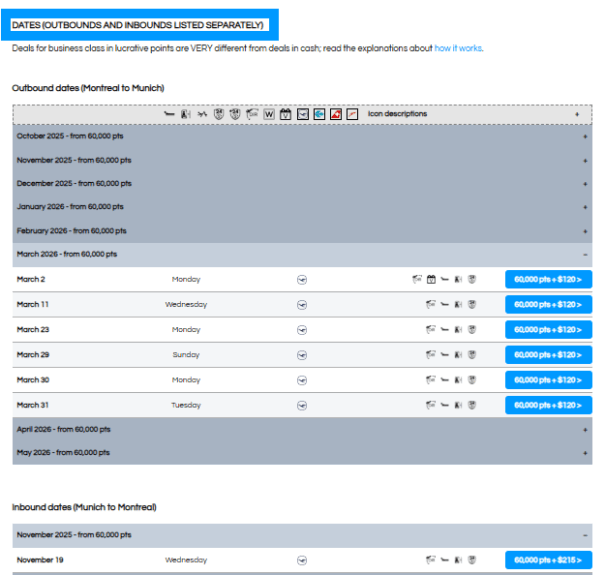
Task: Collapse the March 2026 section
Action: [x=585, y=254]
